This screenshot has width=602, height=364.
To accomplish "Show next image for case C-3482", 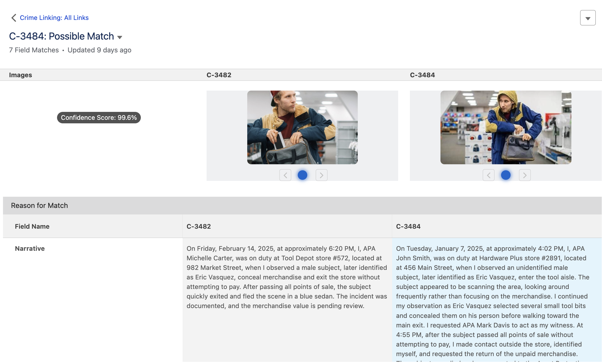I will coord(321,175).
